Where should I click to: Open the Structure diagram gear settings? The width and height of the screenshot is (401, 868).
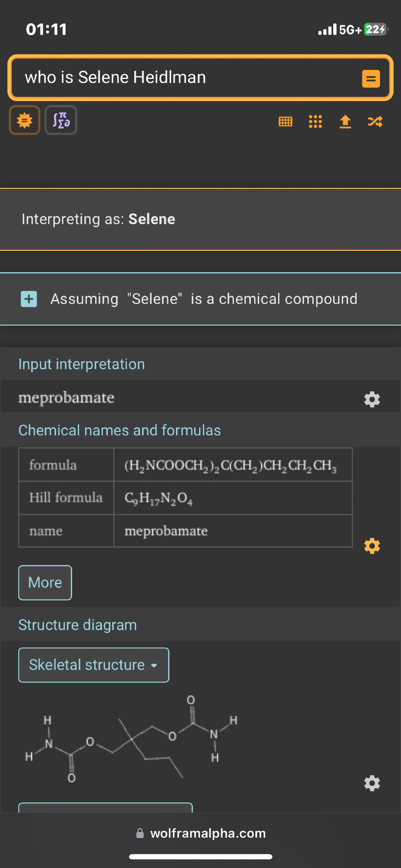coord(372,783)
